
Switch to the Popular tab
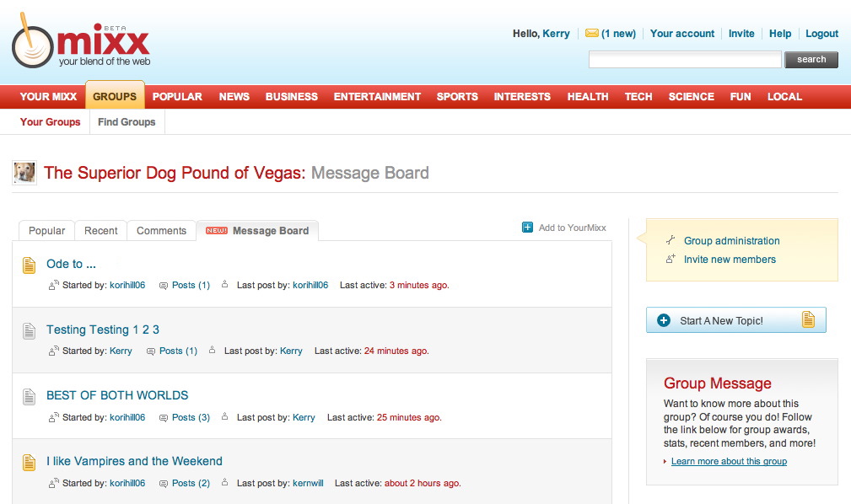pos(47,231)
